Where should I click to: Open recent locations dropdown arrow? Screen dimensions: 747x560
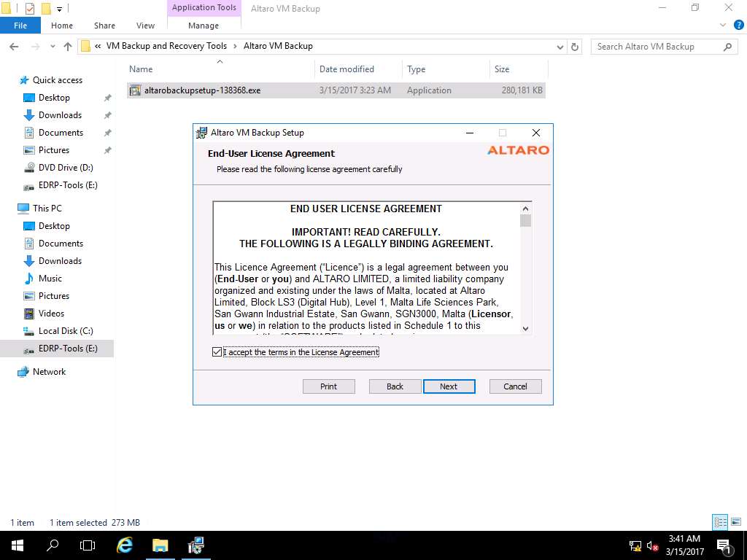(53, 46)
